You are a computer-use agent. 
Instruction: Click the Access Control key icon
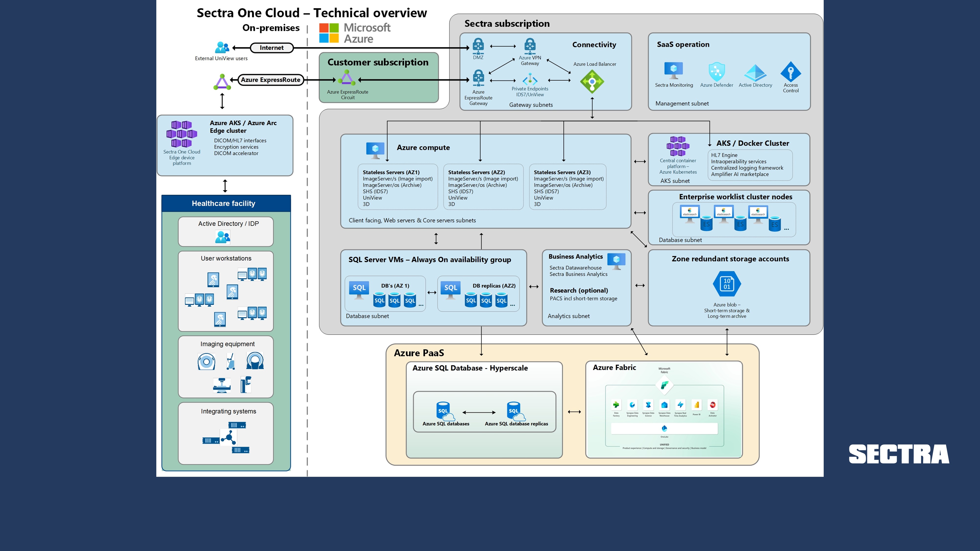791,72
